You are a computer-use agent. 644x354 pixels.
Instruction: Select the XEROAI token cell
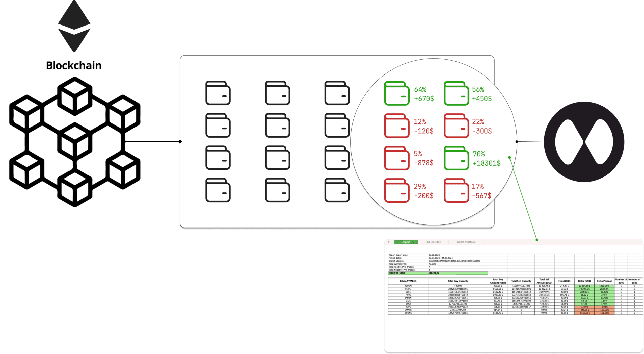408,286
